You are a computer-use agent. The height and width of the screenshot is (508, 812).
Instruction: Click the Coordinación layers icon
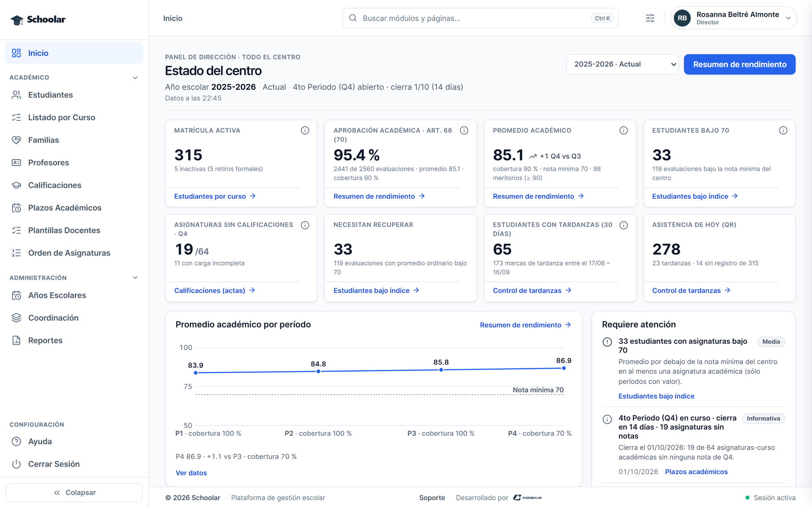tap(16, 318)
